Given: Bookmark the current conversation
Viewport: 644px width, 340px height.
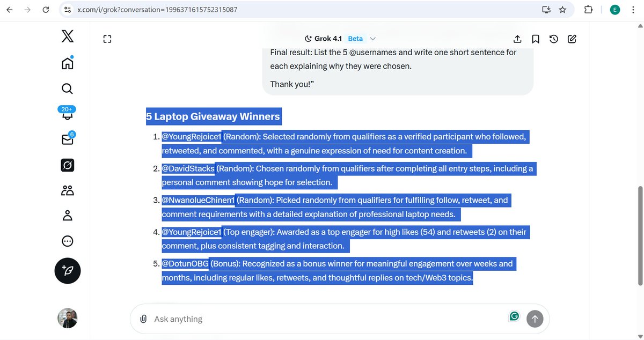Looking at the screenshot, I should coord(535,39).
